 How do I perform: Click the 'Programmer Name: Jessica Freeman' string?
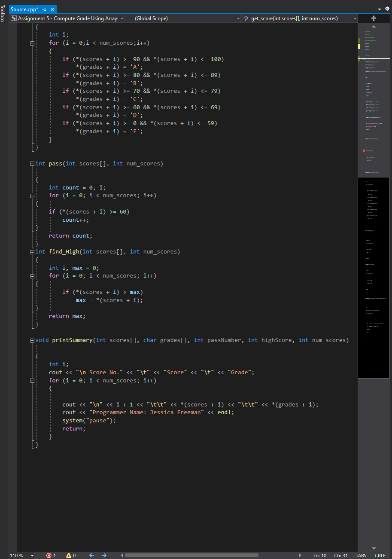(146, 412)
